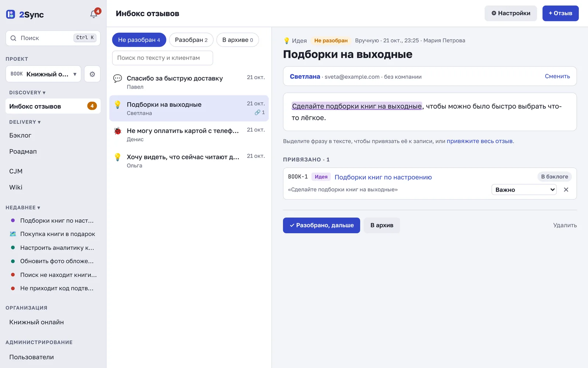588x368 pixels.
Task: Click Сменить to change the customer
Action: click(x=557, y=76)
